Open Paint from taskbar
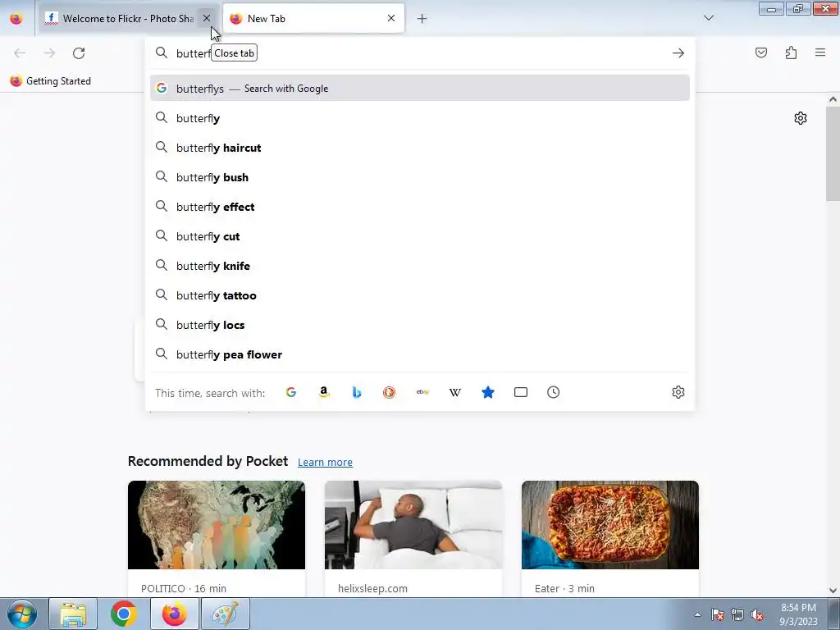840x630 pixels. [x=226, y=614]
